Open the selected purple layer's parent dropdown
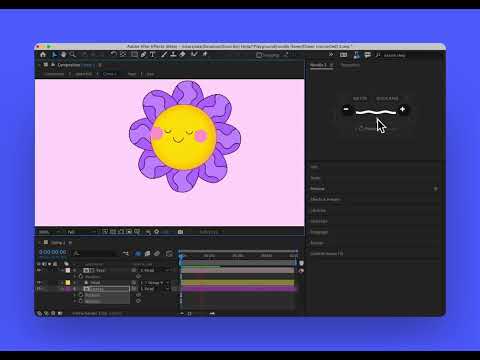480x360 pixels. click(x=155, y=289)
